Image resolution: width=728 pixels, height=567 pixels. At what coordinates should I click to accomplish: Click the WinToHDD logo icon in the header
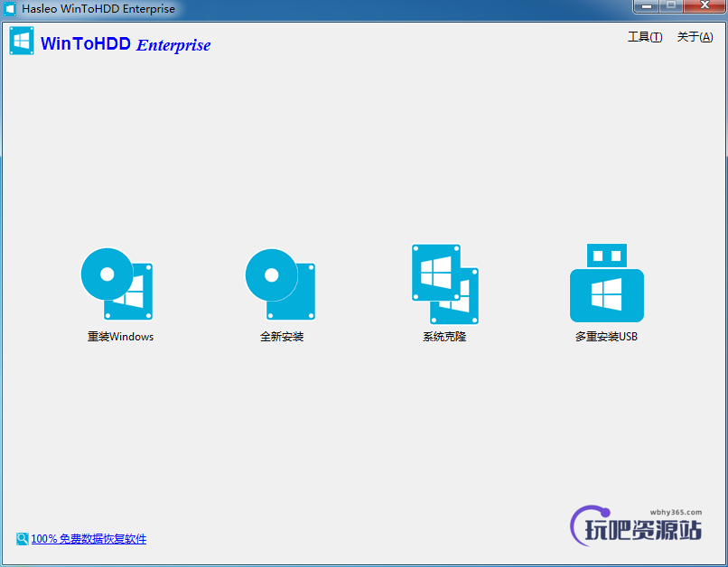pyautogui.click(x=22, y=41)
